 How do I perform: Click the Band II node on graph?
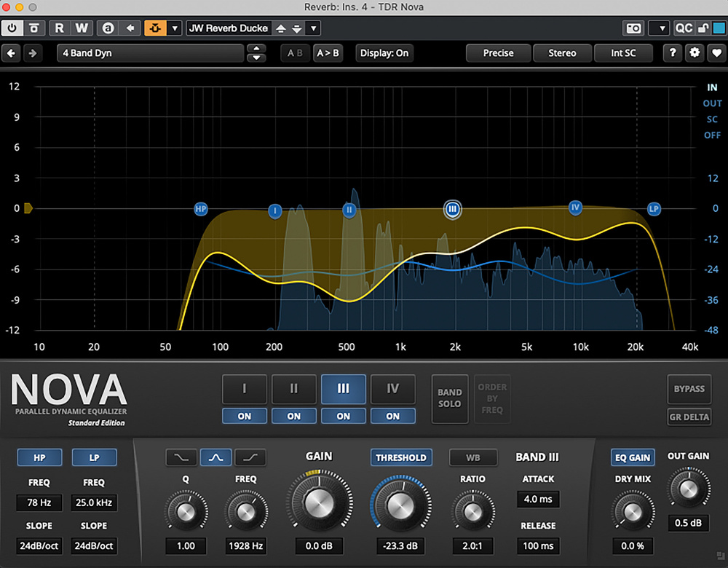click(349, 210)
